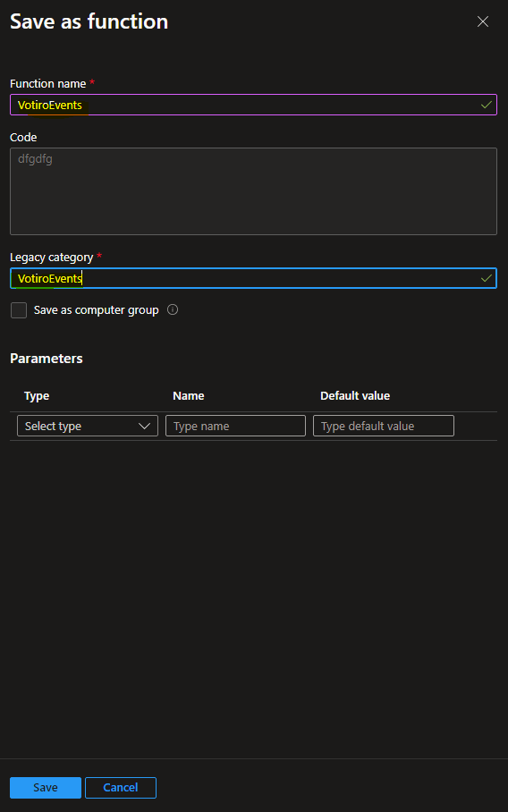Enable the Save as computer group checkbox
Viewport: 508px width, 812px height.
pos(19,310)
